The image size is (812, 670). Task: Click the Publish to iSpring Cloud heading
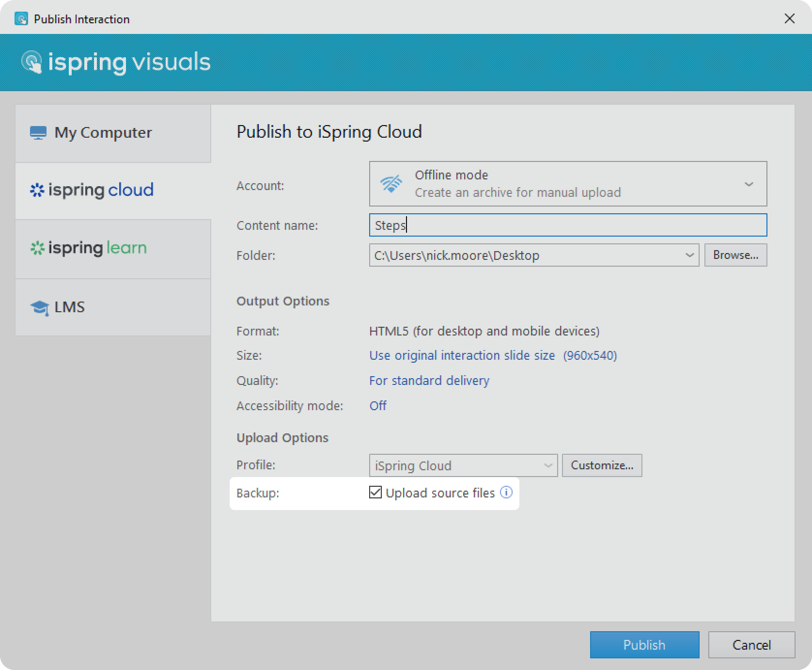point(329,132)
